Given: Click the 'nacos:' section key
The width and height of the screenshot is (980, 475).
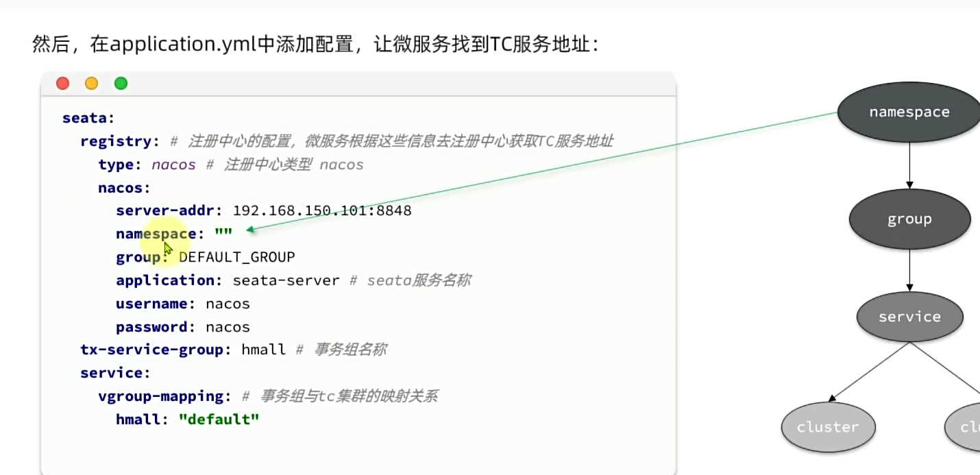Looking at the screenshot, I should click(x=124, y=188).
